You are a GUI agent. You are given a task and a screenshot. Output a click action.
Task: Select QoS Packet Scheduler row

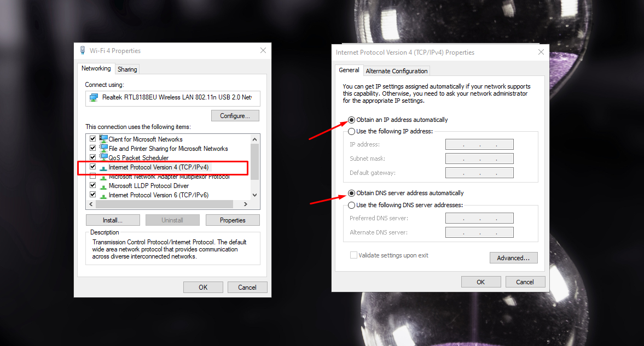(169, 157)
